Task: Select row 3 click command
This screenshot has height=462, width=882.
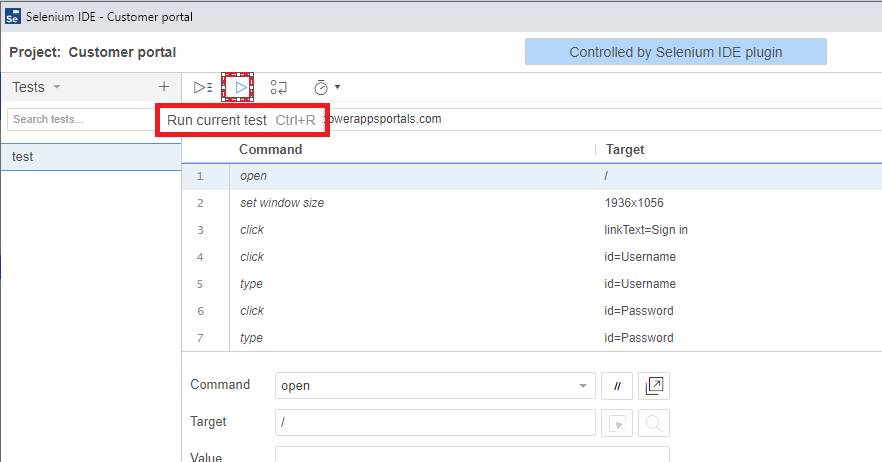Action: tap(532, 230)
